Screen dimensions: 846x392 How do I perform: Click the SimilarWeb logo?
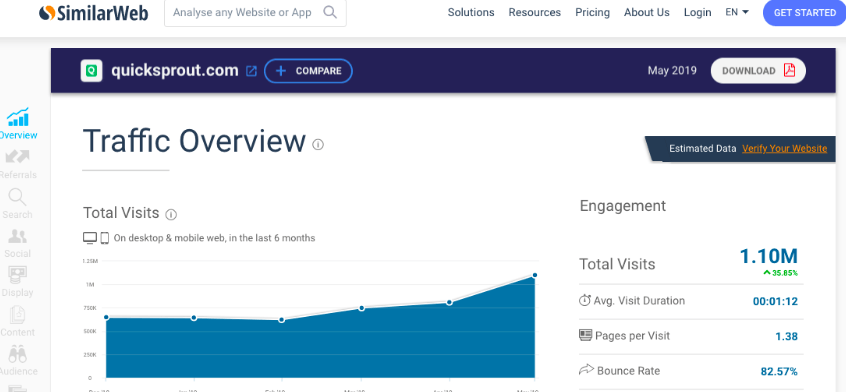click(x=93, y=12)
